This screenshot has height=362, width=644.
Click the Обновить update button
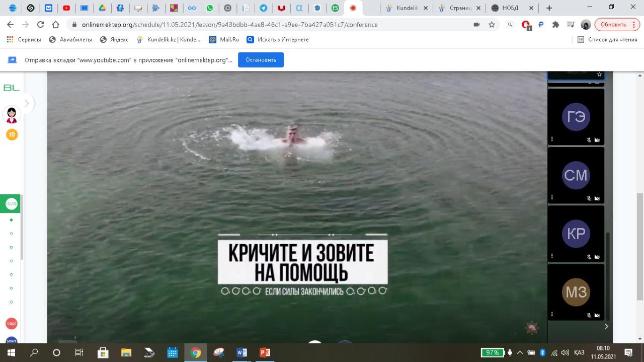[x=617, y=25]
